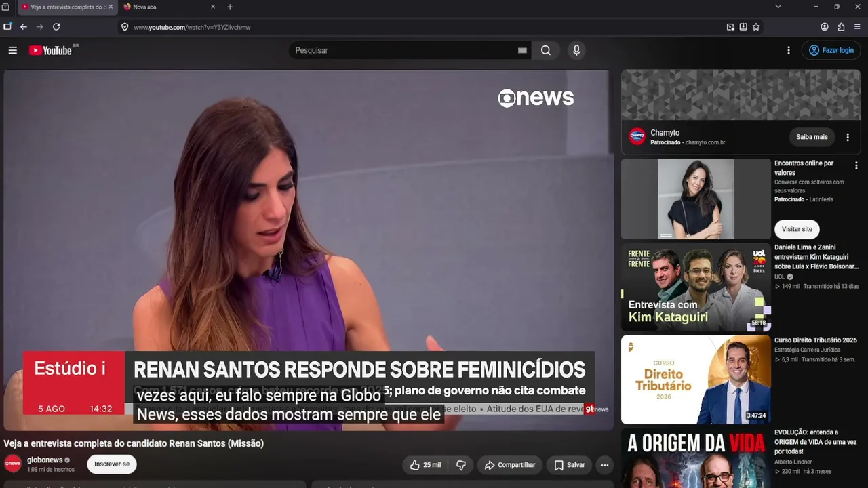868x488 pixels.
Task: Open the Firefox account icon
Action: click(825, 27)
